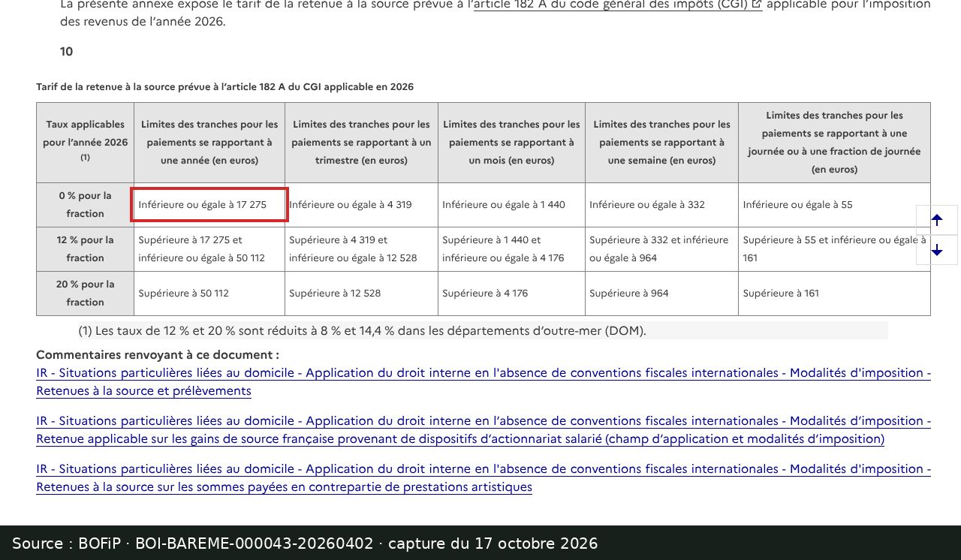Click the down arrow navigation button
This screenshot has width=961, height=560.
(937, 250)
